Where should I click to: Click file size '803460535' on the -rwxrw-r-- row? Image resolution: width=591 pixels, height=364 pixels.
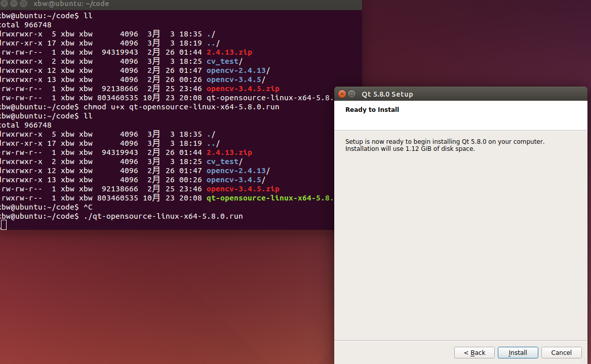click(x=117, y=198)
